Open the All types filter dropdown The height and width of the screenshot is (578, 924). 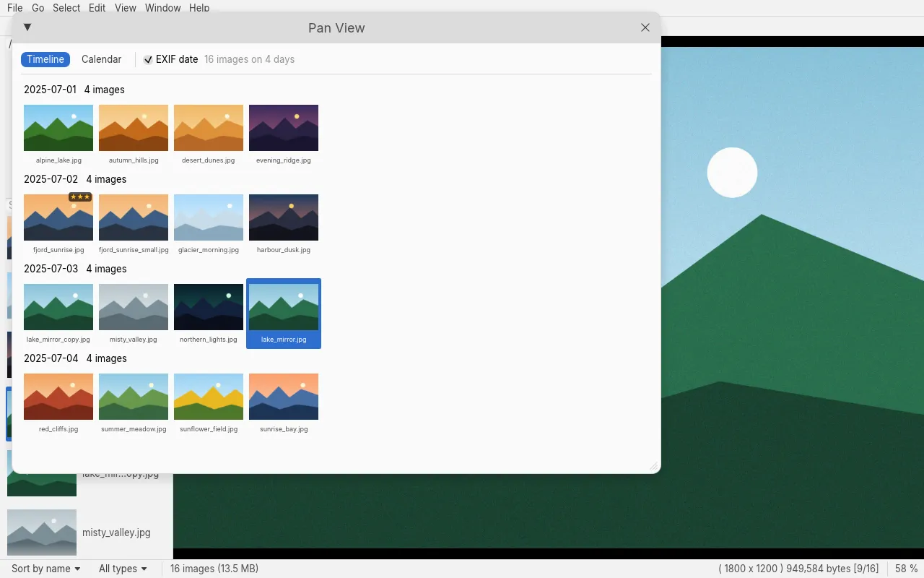pos(123,569)
